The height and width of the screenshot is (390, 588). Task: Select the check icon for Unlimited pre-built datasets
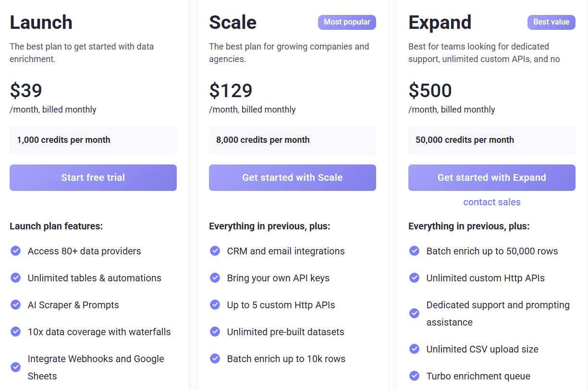[215, 331]
